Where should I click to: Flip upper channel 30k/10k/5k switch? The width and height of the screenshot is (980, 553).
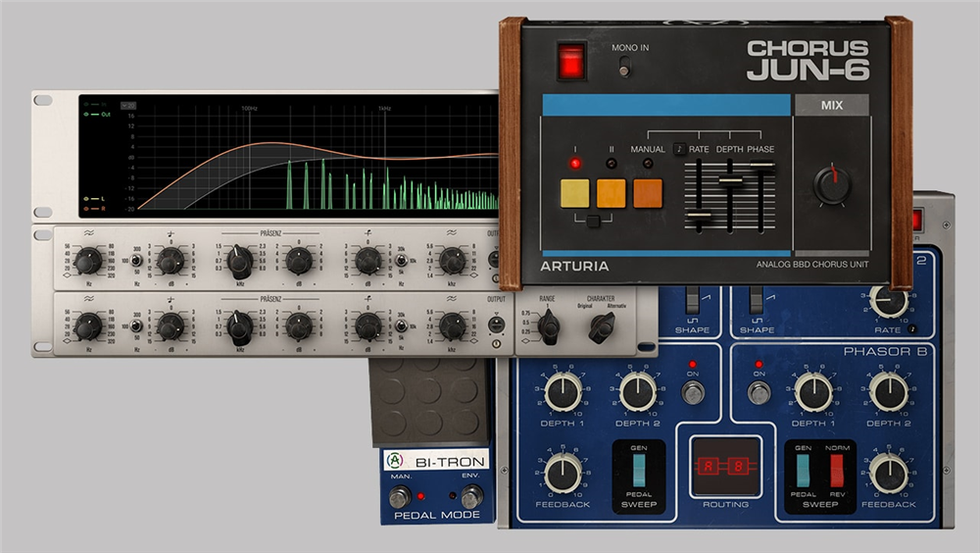tap(401, 260)
